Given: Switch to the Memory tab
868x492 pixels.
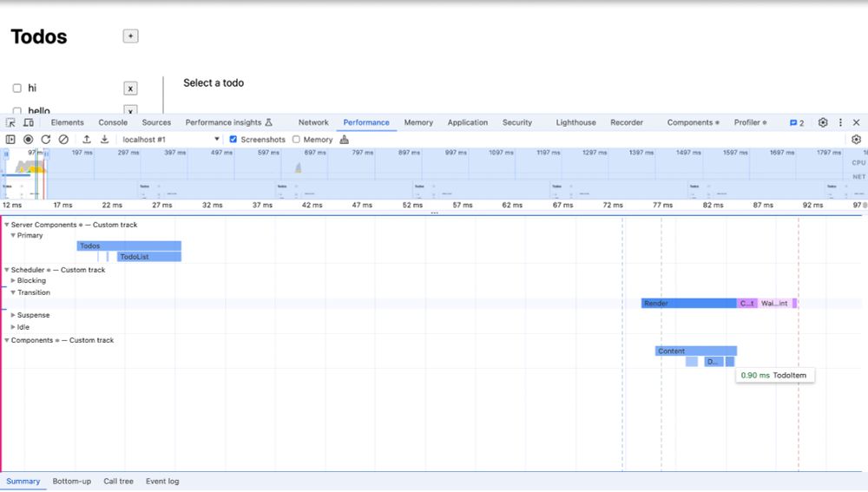Looking at the screenshot, I should [x=418, y=123].
